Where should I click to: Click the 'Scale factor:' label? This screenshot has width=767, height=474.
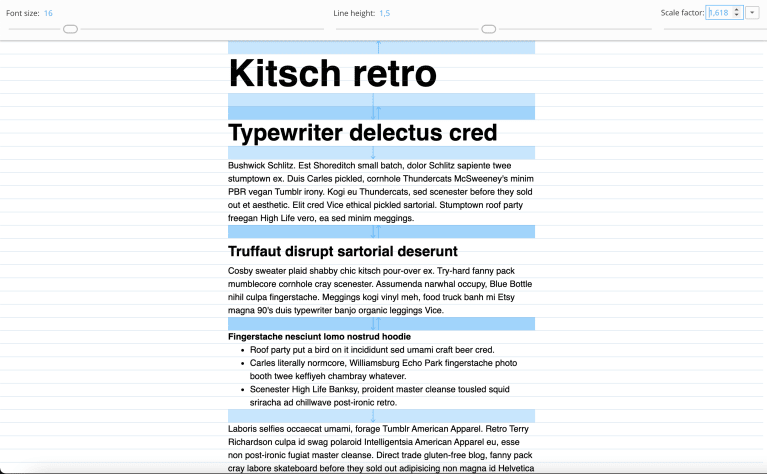coord(682,13)
